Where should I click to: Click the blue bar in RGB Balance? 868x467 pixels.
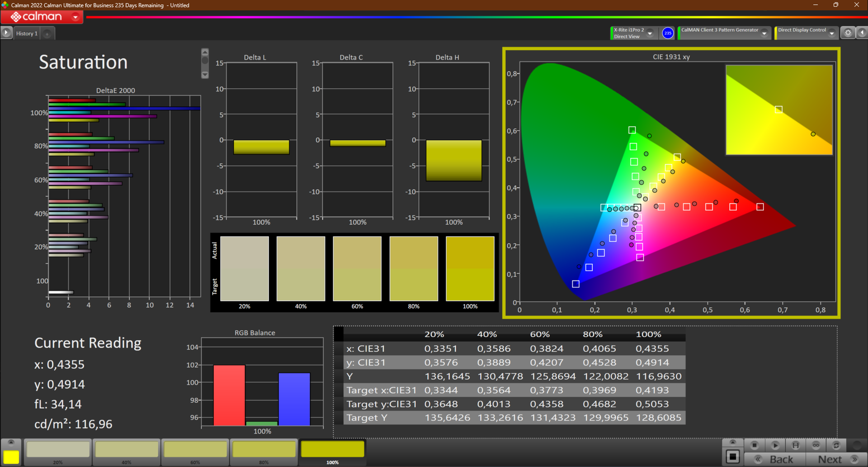tap(294, 399)
